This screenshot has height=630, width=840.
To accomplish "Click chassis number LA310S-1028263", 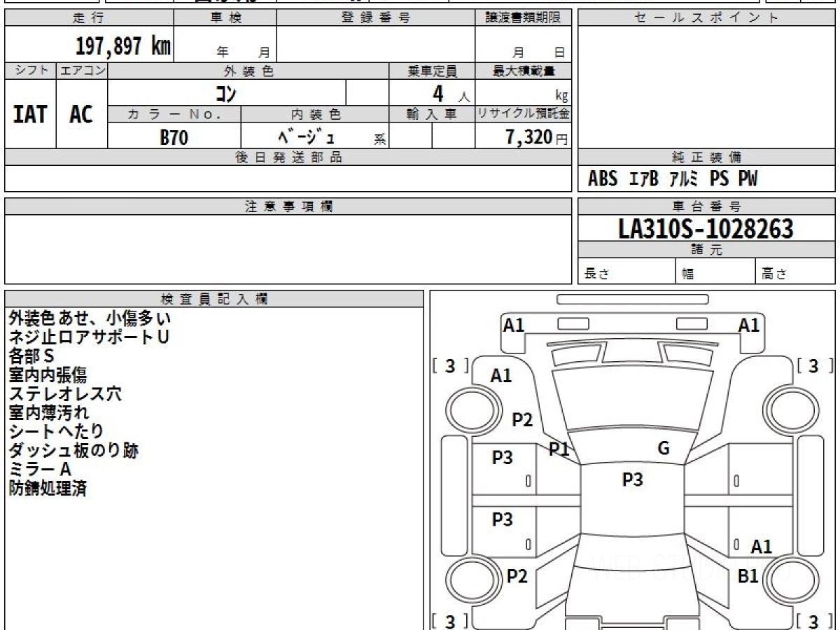I will (706, 229).
